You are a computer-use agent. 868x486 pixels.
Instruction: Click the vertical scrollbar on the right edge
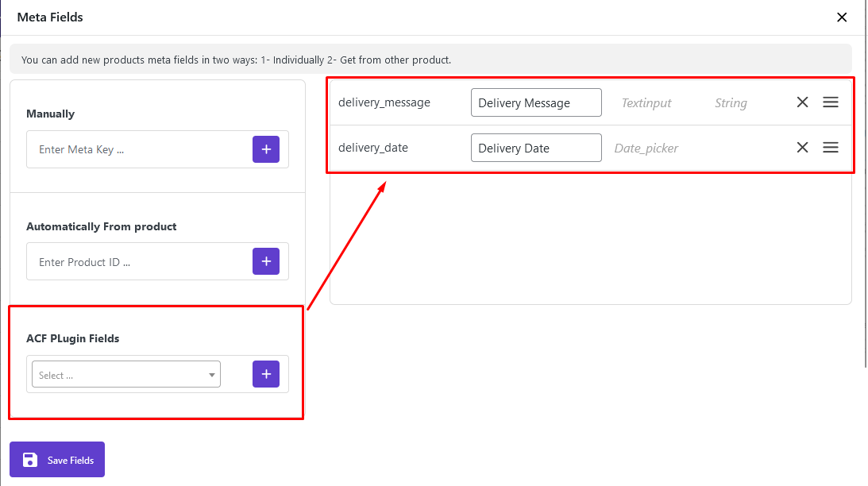[x=866, y=199]
